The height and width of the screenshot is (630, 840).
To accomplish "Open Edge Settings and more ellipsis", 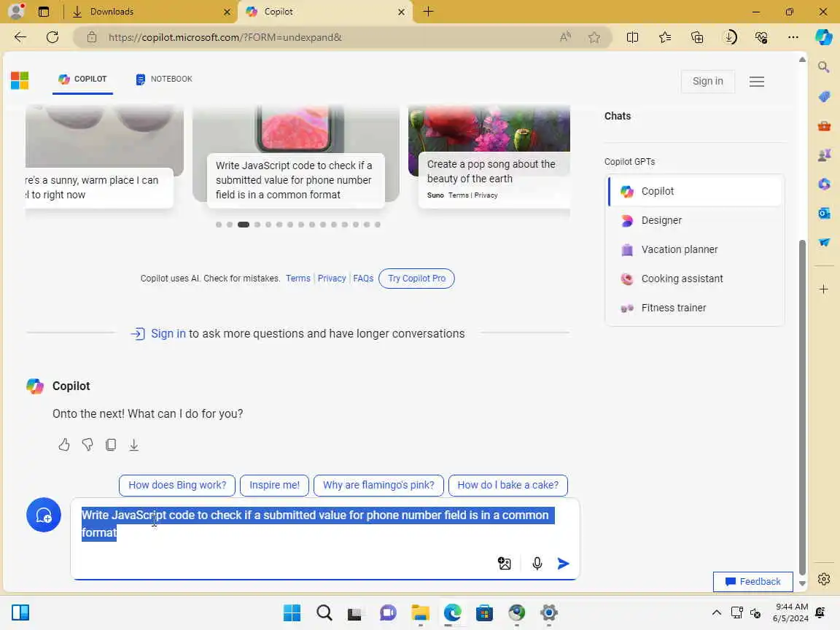I will (793, 37).
